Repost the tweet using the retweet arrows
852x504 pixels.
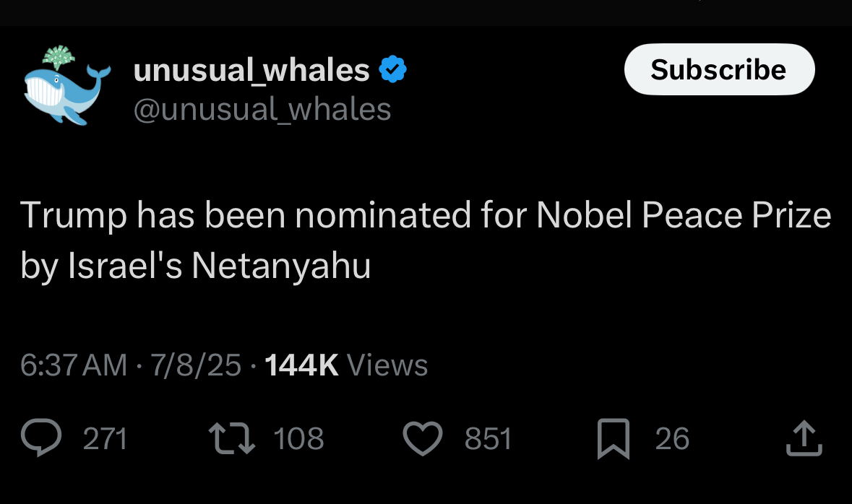pyautogui.click(x=232, y=438)
